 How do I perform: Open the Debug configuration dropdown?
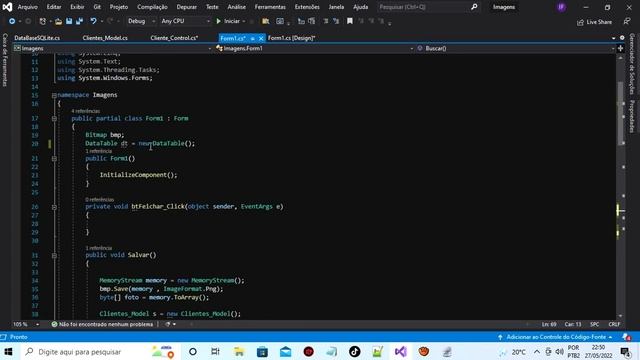[x=140, y=21]
